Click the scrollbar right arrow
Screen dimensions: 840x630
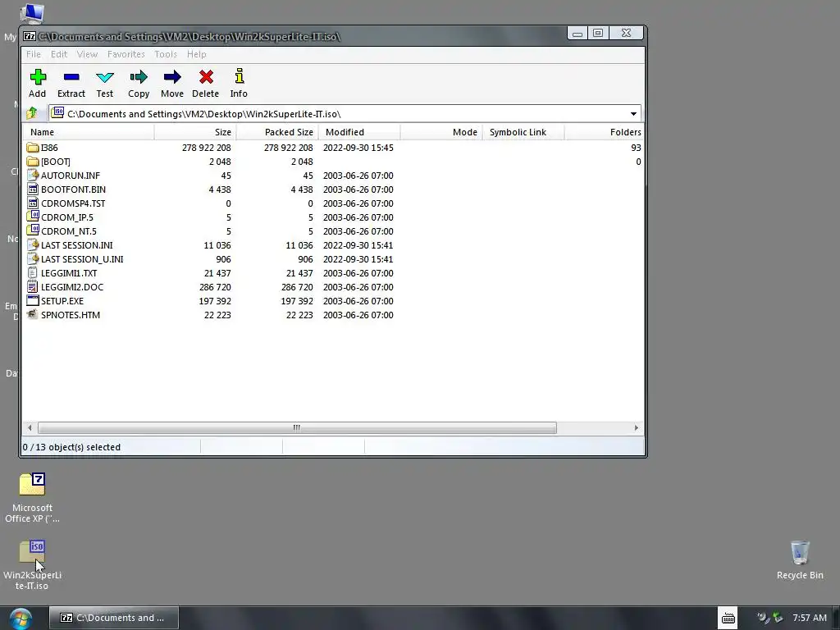[x=636, y=427]
